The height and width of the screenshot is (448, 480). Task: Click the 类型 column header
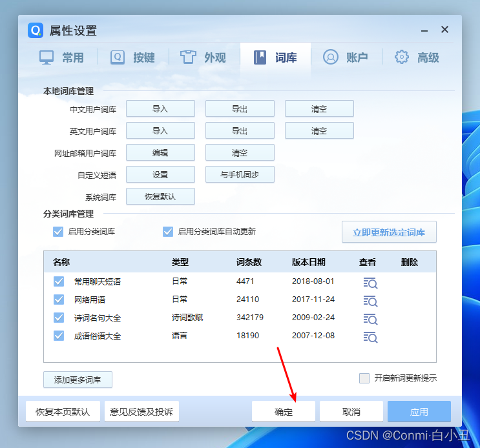coord(180,262)
